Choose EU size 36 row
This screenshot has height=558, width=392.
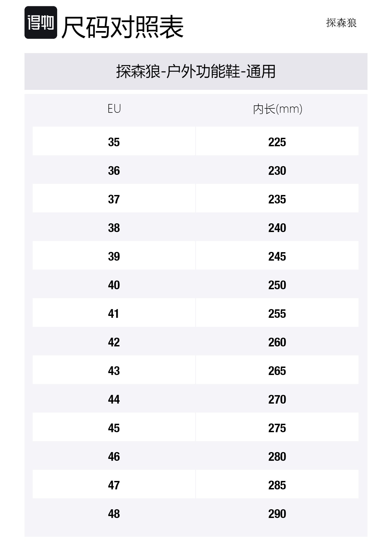[x=114, y=171]
